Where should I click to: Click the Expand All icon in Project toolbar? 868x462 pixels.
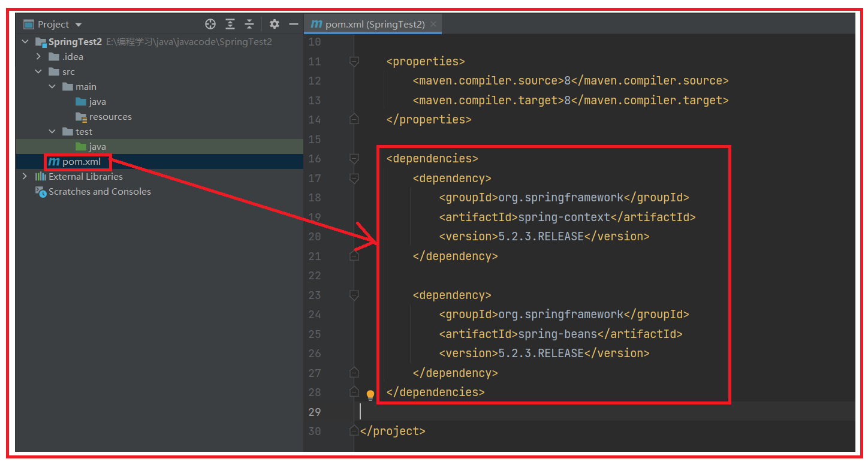pyautogui.click(x=230, y=24)
